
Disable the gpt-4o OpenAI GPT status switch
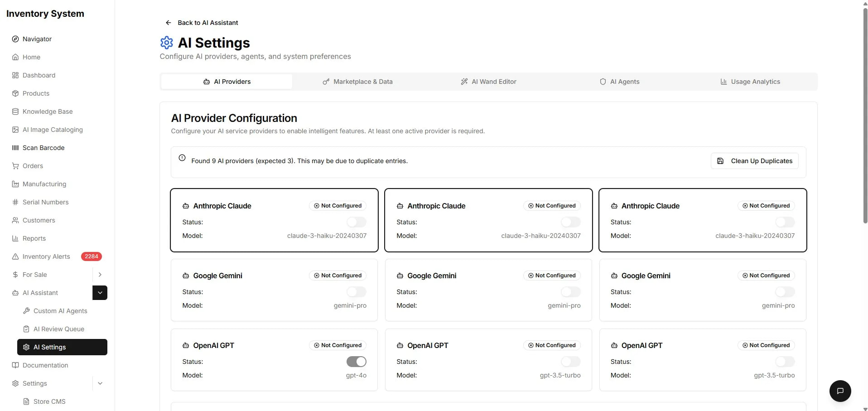pos(357,362)
